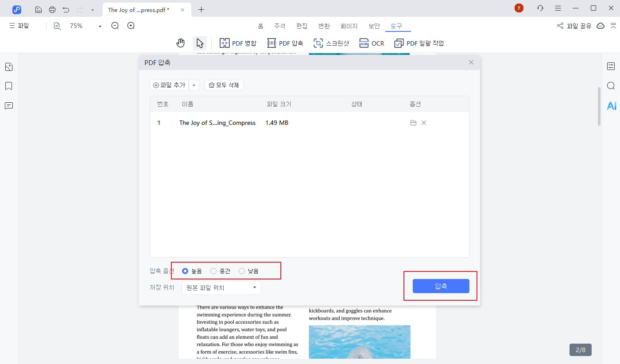
Task: Open the 파일 menu
Action: [19, 26]
